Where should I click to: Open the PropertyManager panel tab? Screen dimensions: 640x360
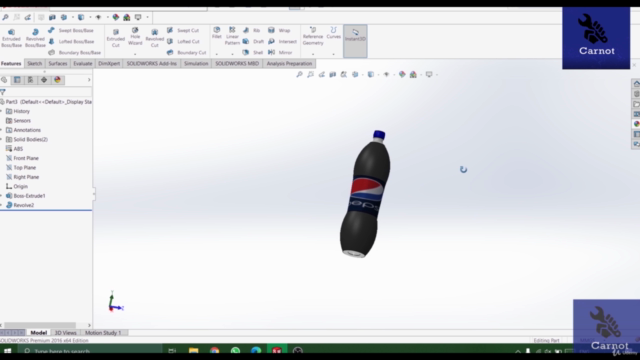click(x=17, y=80)
